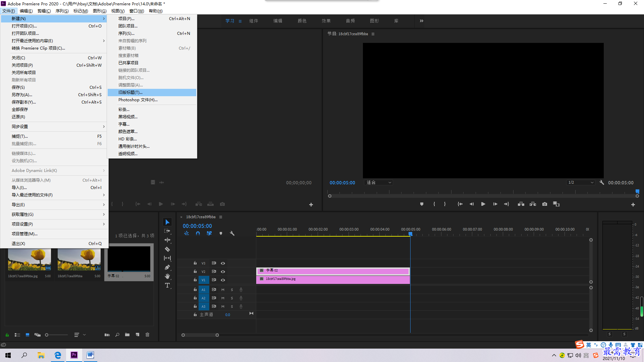Select the Hand tool
The image size is (644, 362).
pos(167,276)
